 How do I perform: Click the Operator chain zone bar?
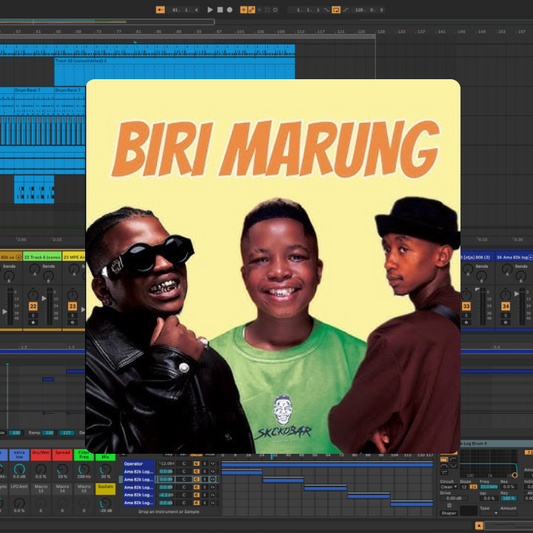click(327, 465)
